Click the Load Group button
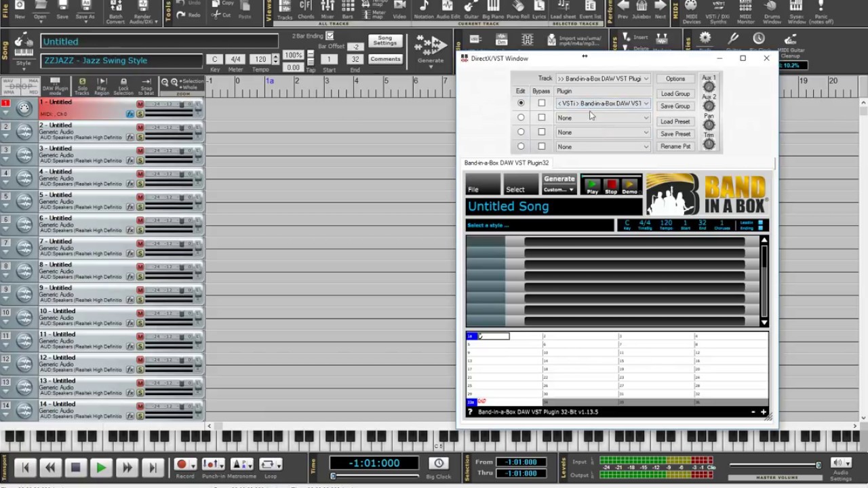Image resolution: width=868 pixels, height=488 pixels. pyautogui.click(x=675, y=94)
